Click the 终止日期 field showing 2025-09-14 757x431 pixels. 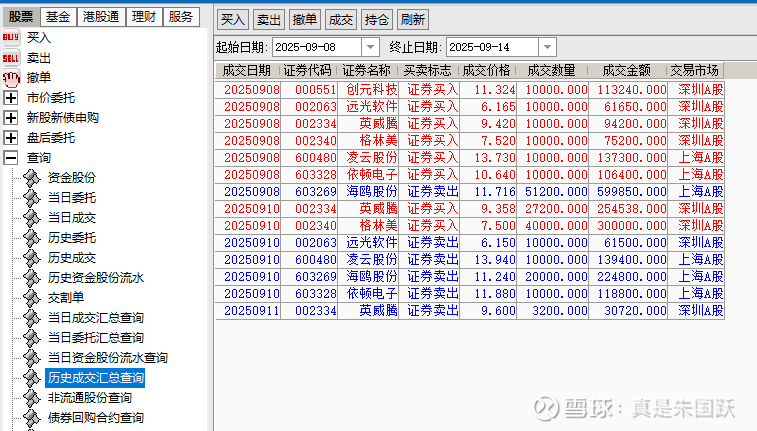(492, 47)
